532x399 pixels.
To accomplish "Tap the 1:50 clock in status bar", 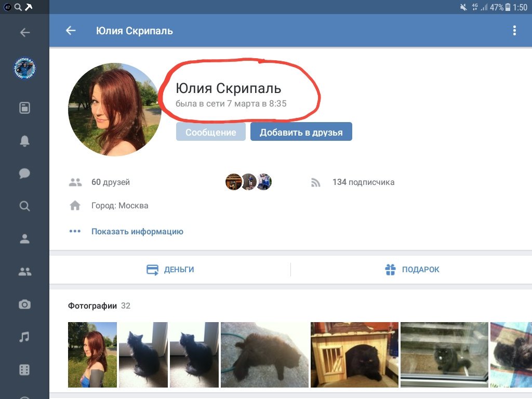I will (x=520, y=7).
